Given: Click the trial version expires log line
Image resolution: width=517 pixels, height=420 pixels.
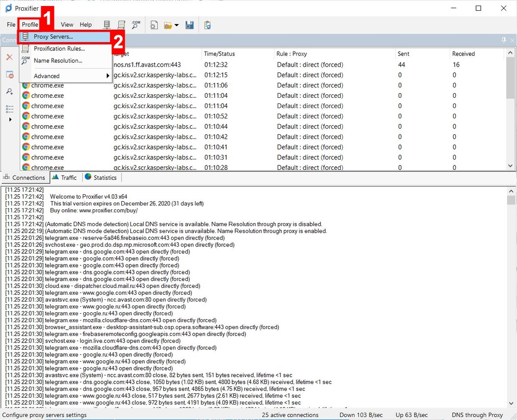Looking at the screenshot, I should pos(127,203).
